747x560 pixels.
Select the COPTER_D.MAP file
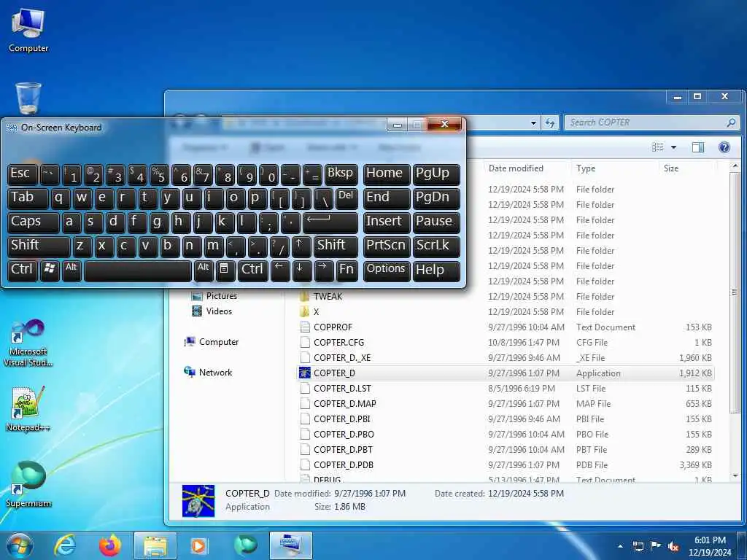click(x=338, y=403)
